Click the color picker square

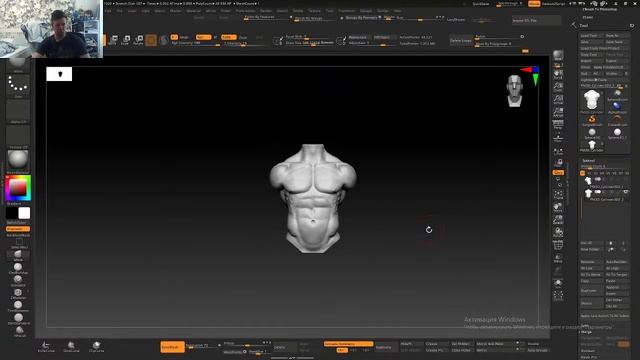(18, 188)
